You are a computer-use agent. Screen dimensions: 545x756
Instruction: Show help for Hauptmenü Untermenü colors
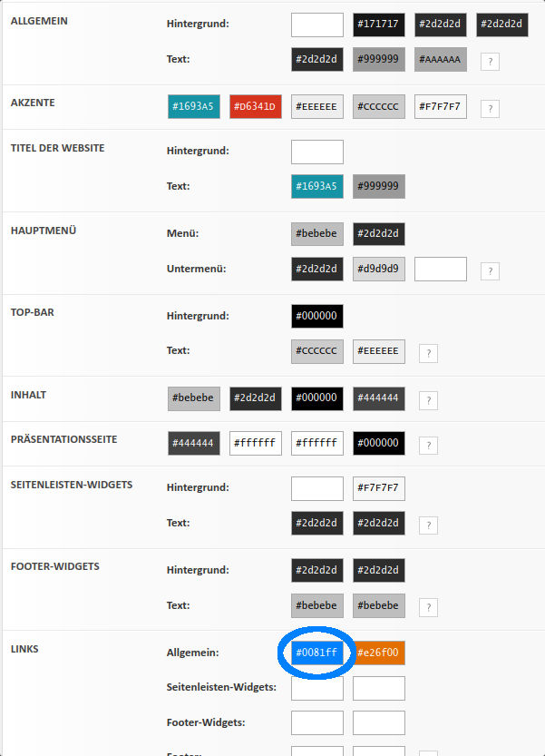coord(490,270)
